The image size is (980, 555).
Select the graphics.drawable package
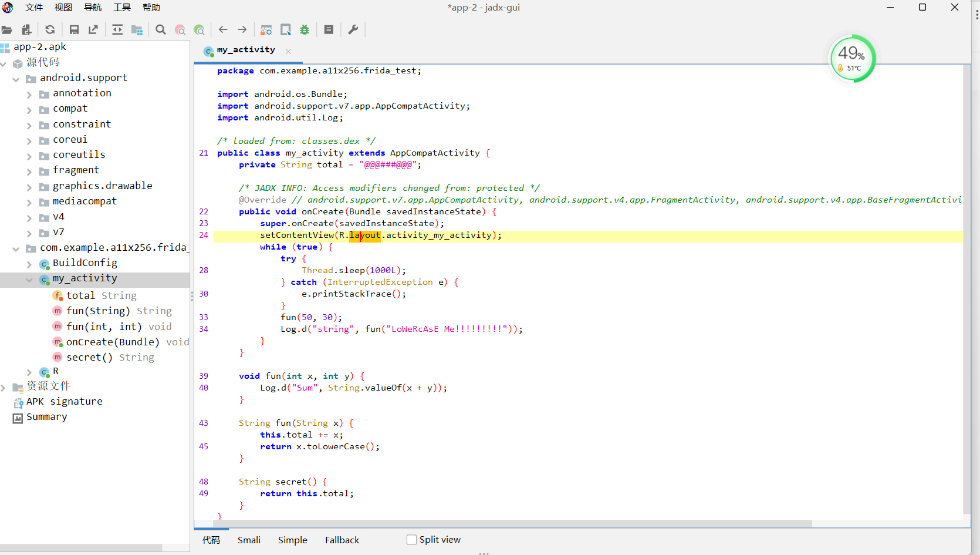103,186
